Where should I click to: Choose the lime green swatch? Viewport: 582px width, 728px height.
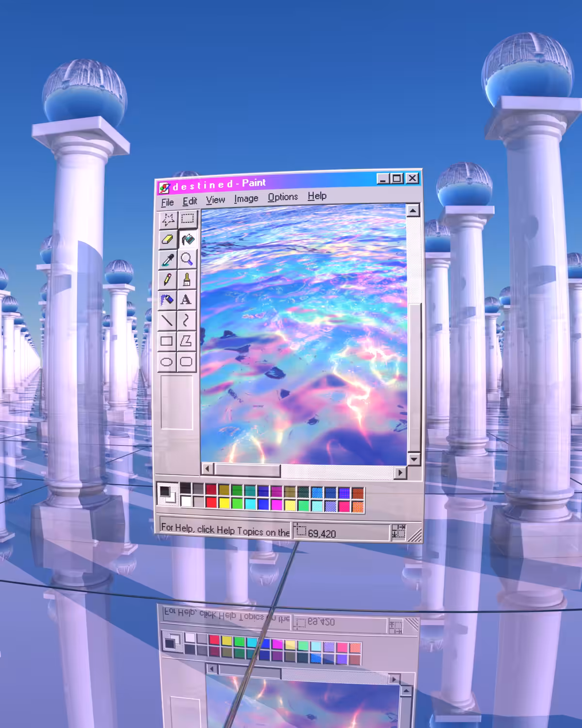[x=237, y=503]
